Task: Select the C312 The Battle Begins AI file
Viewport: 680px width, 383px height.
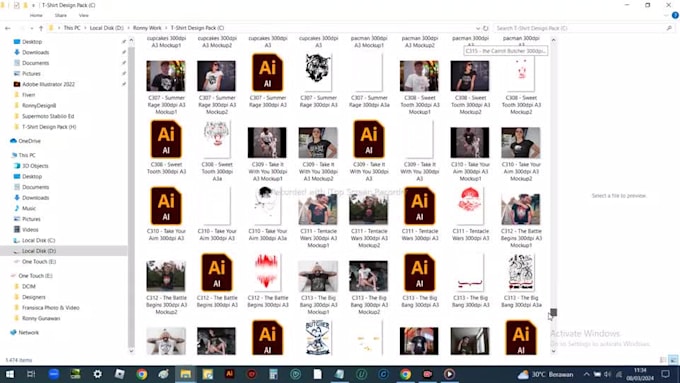Action: (216, 272)
